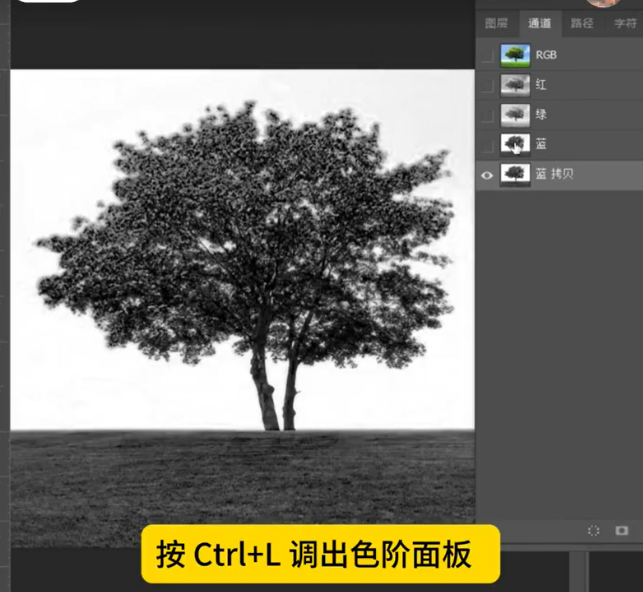Load channel as selection dotted circle icon
Image resolution: width=643 pixels, height=592 pixels.
(x=593, y=530)
